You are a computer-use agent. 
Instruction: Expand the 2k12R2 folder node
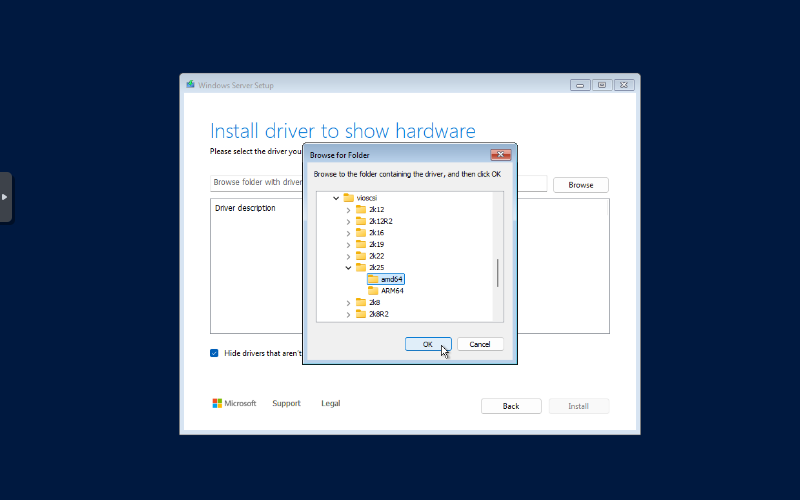point(349,221)
